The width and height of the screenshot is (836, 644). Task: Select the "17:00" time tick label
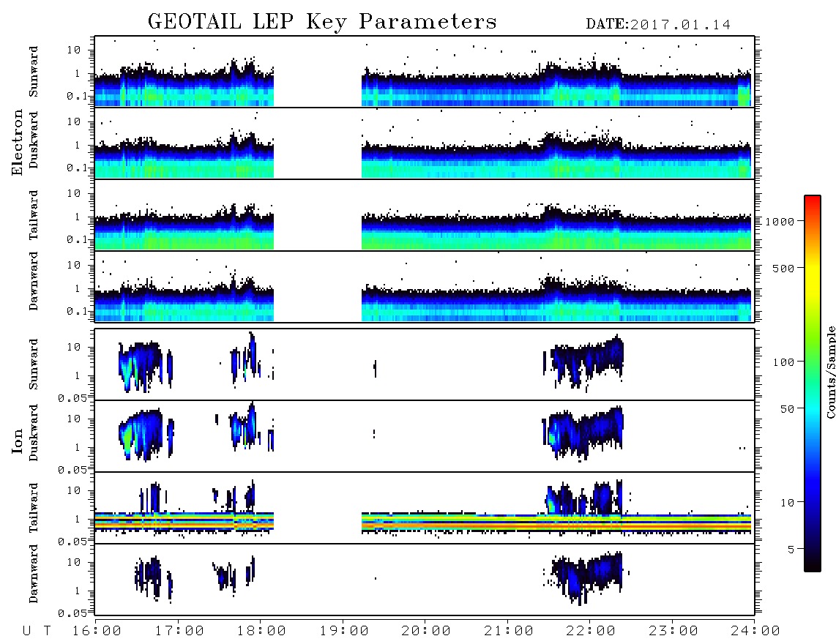pyautogui.click(x=179, y=631)
